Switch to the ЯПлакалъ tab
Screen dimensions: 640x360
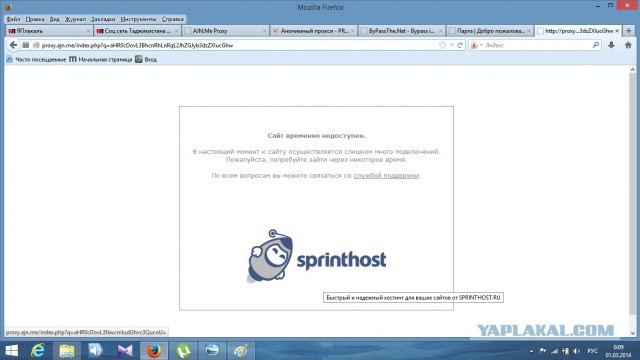click(49, 31)
